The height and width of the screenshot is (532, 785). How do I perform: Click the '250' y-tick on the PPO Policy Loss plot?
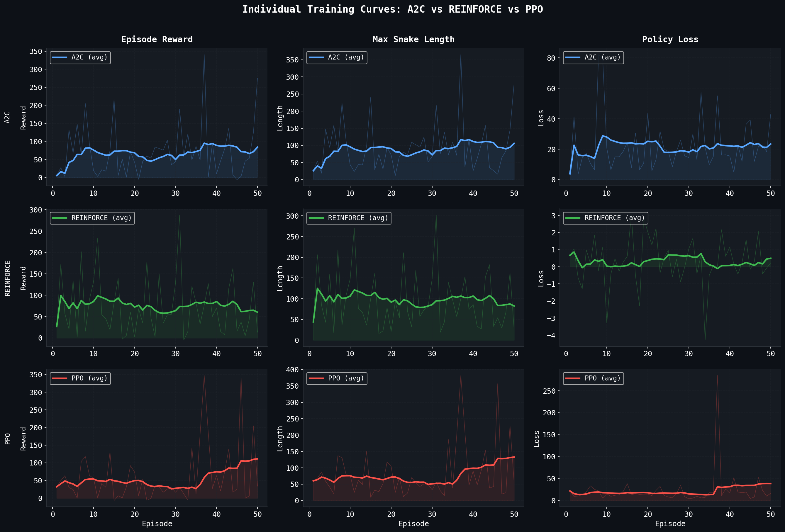pos(549,391)
